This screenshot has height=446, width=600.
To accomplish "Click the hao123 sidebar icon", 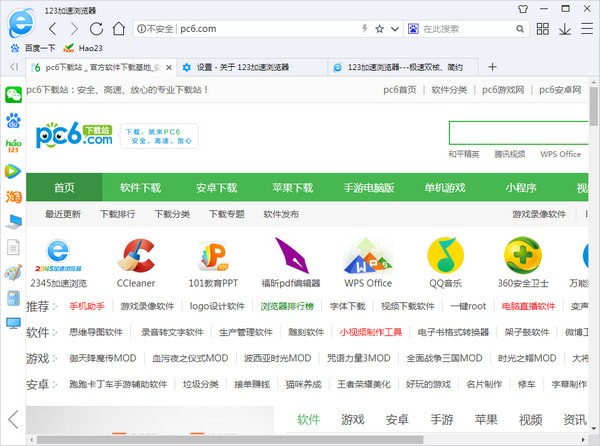I will click(13, 145).
